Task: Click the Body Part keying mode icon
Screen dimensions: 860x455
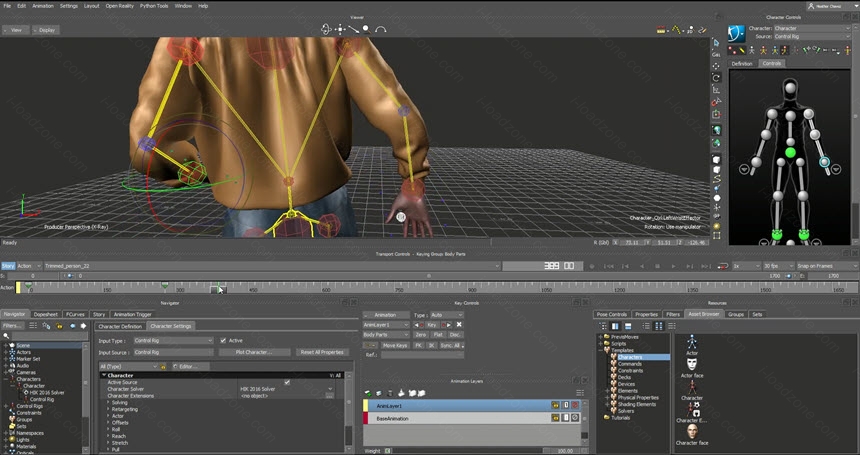Action: tap(784, 50)
